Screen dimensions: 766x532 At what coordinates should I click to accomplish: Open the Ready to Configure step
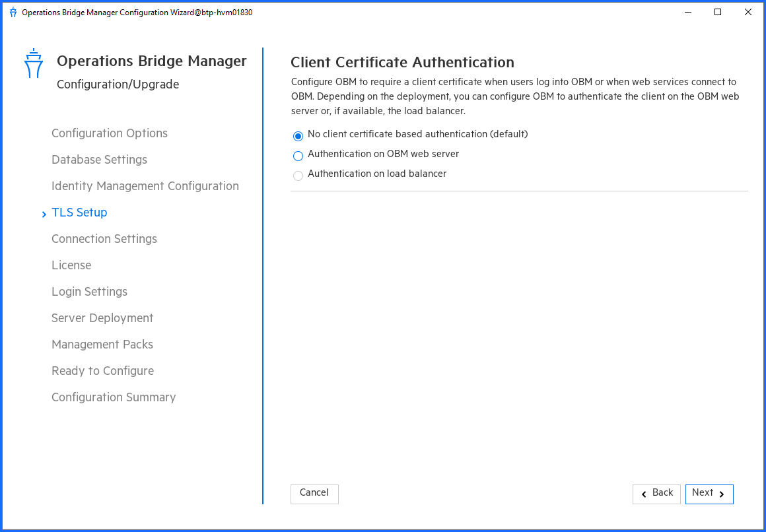(102, 371)
